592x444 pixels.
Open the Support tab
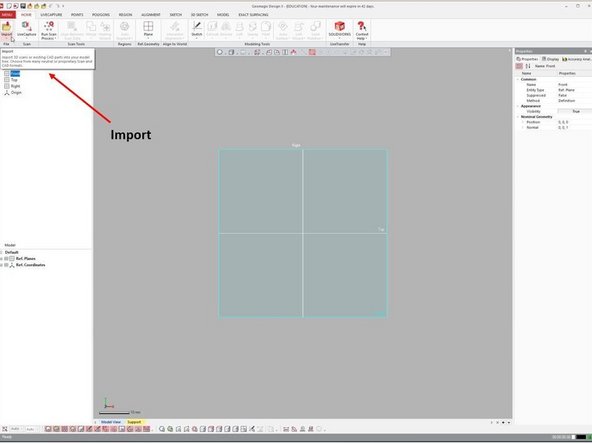[134, 422]
